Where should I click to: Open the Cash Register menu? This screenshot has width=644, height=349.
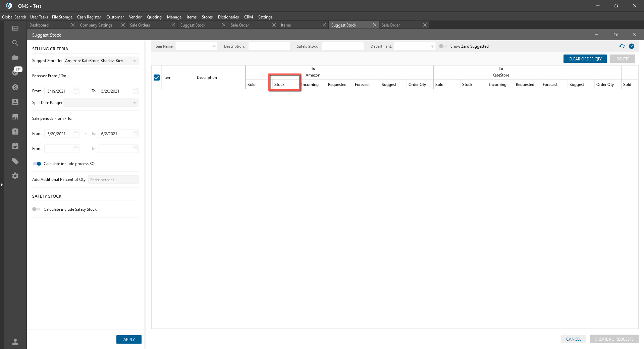coord(89,17)
